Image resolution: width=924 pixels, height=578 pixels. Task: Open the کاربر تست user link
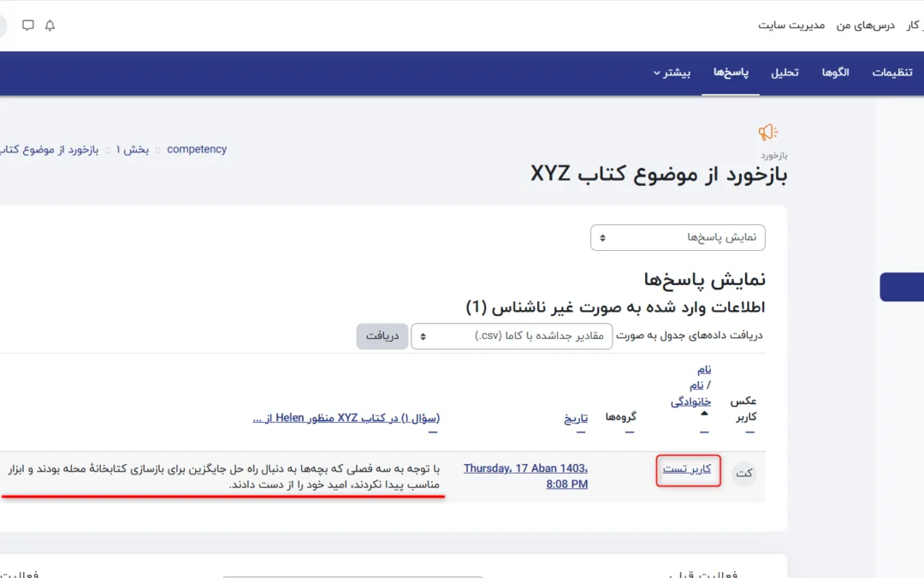687,469
